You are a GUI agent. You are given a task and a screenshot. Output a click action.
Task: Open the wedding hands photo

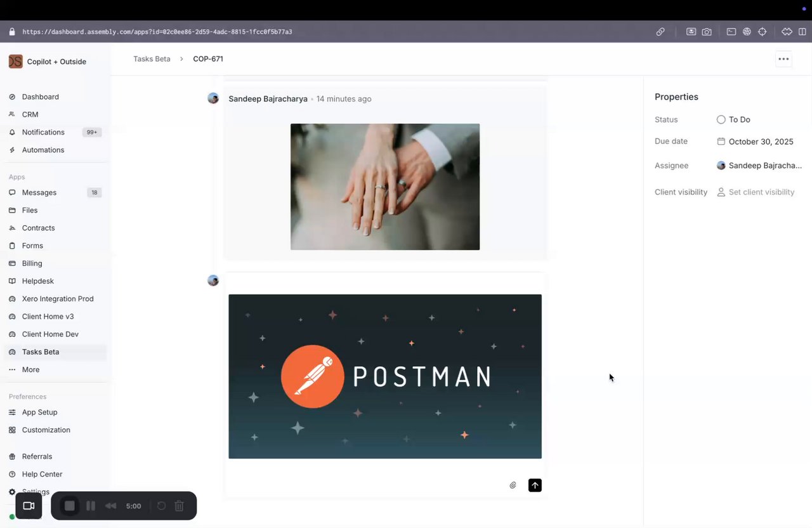[x=385, y=187]
